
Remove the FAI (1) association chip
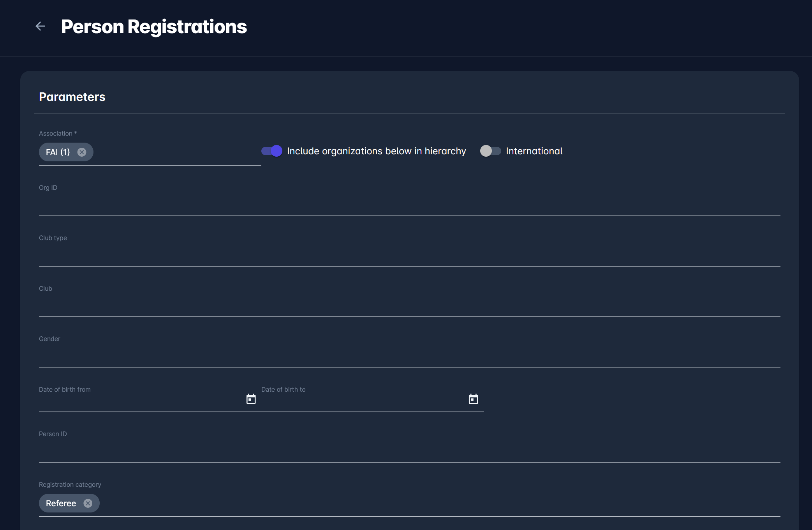pos(82,152)
